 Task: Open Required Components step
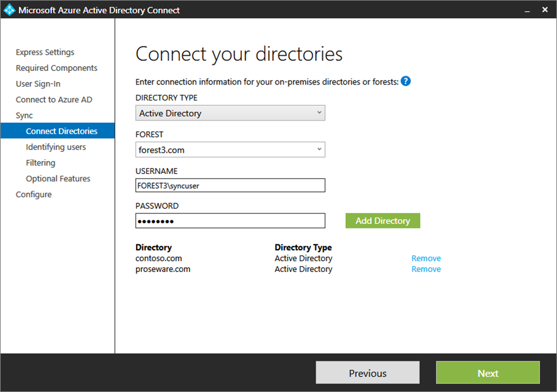click(x=57, y=68)
